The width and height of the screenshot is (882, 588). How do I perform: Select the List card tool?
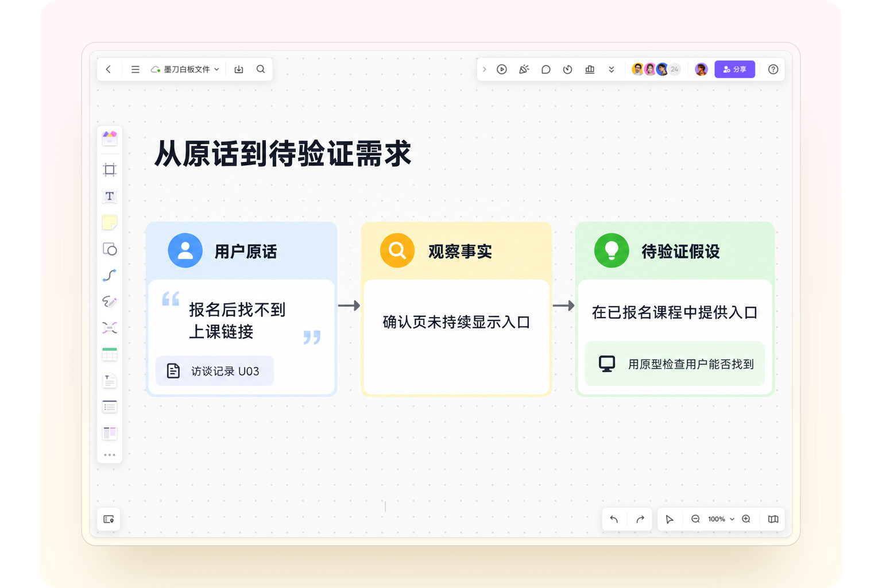point(110,407)
